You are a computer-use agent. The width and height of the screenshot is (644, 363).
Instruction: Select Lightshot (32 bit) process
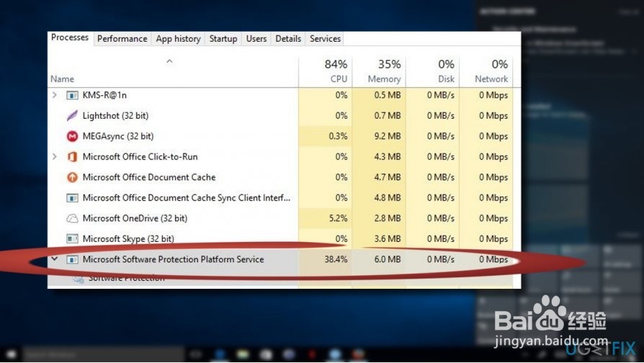[x=280, y=115]
